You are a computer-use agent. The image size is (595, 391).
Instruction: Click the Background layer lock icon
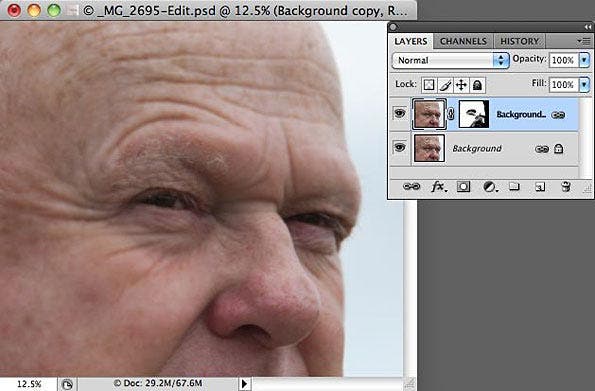pyautogui.click(x=558, y=148)
